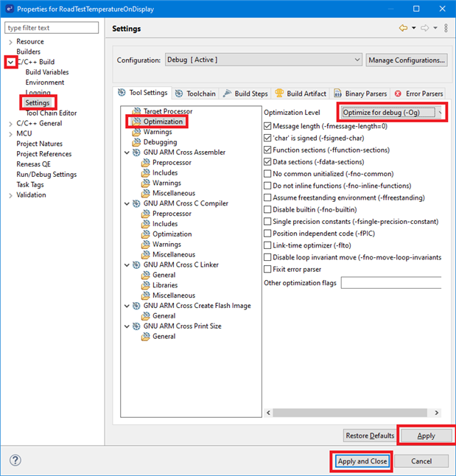Image resolution: width=456 pixels, height=476 pixels.
Task: Click Apply and Close
Action: point(362,461)
